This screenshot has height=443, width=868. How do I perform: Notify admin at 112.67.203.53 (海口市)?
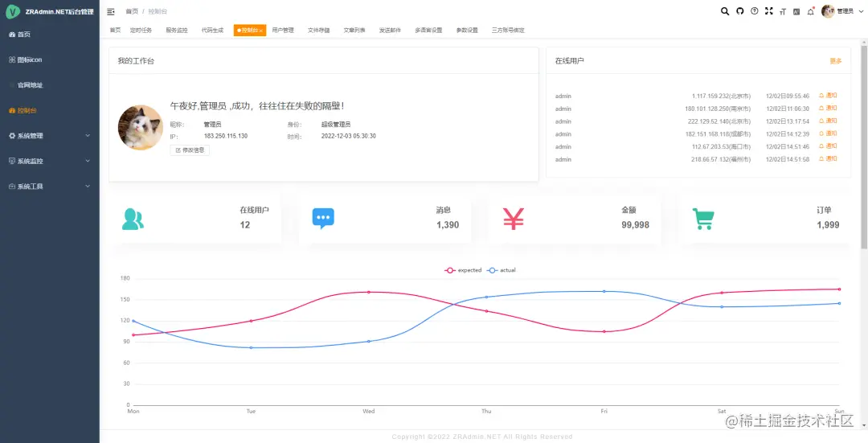[x=828, y=147]
